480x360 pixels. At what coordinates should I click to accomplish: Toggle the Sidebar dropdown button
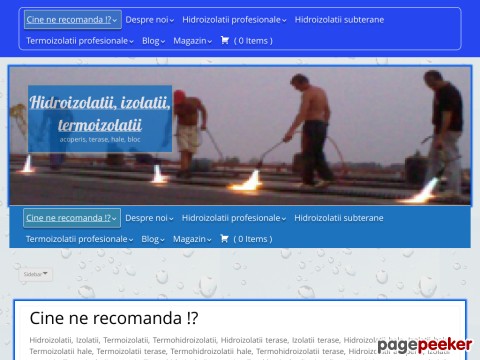35,274
